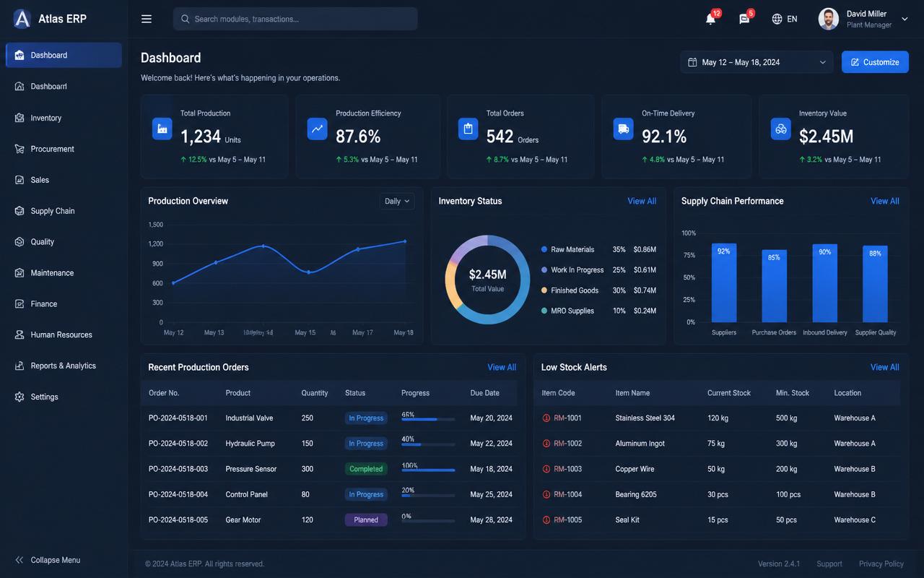Click the search magnifier icon
The width and height of the screenshot is (924, 578).
[186, 19]
